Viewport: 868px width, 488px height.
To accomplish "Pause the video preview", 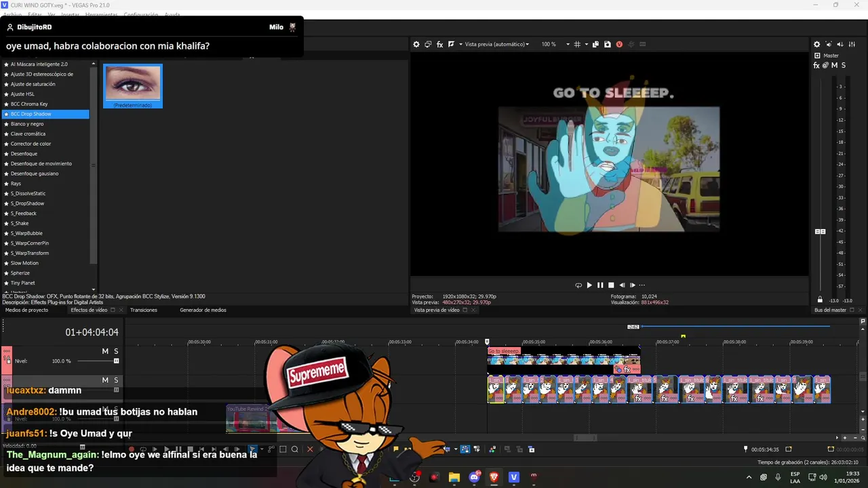I will coord(600,285).
